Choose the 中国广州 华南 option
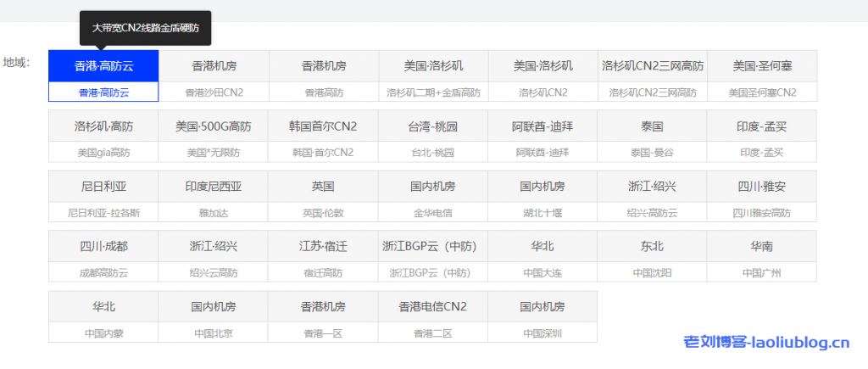Image resolution: width=868 pixels, height=369 pixels. coord(762,256)
